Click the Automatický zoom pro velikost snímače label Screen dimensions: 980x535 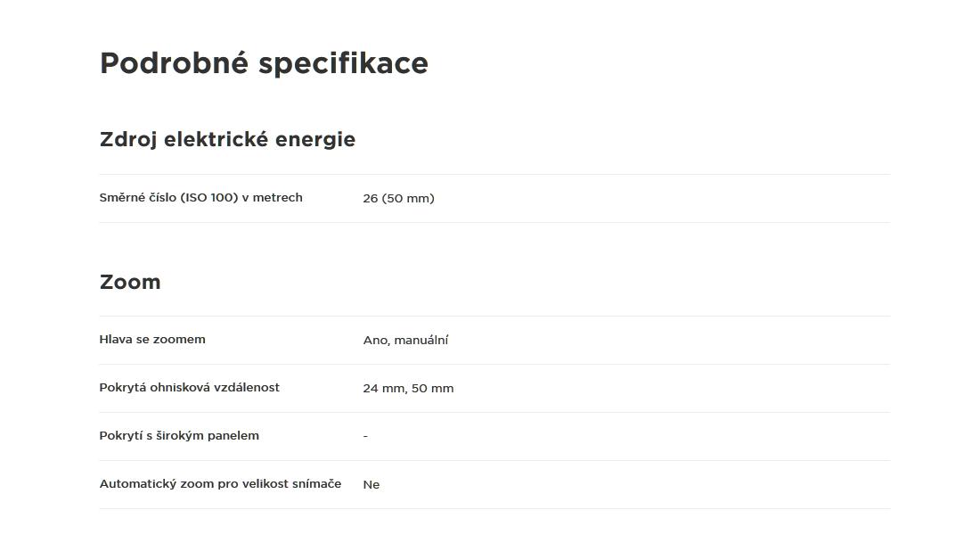[x=220, y=483]
